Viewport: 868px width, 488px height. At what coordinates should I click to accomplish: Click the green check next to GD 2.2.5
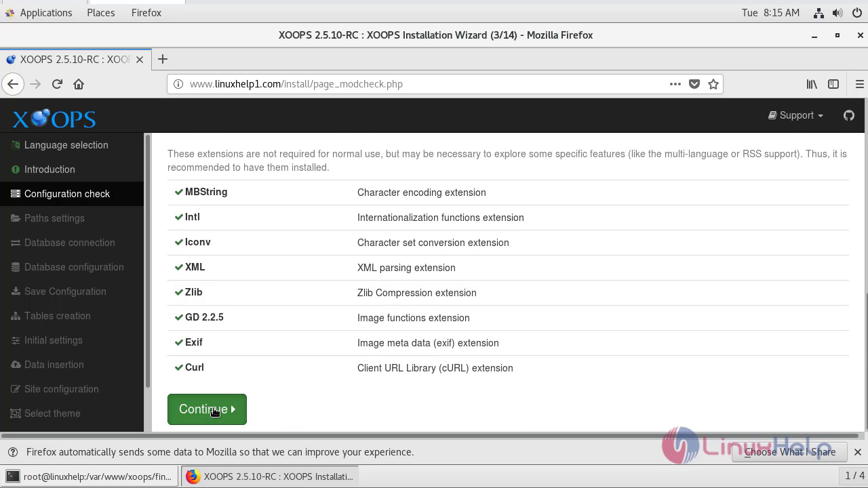(x=179, y=317)
